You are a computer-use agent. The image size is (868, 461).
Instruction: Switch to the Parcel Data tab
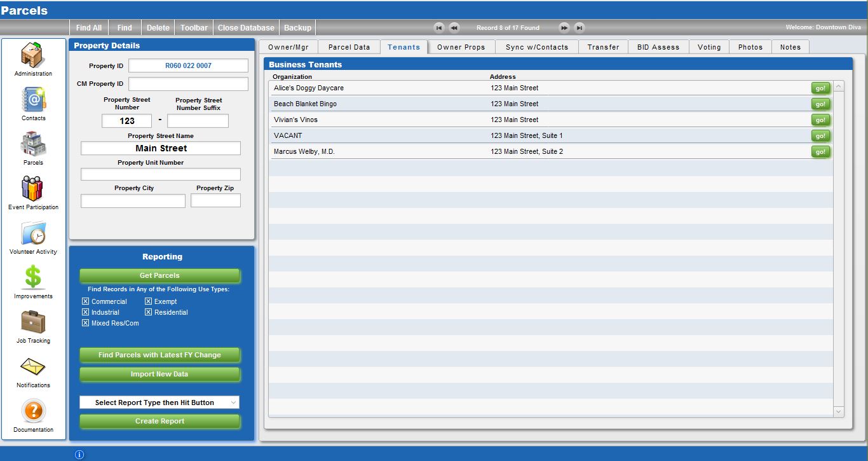349,47
